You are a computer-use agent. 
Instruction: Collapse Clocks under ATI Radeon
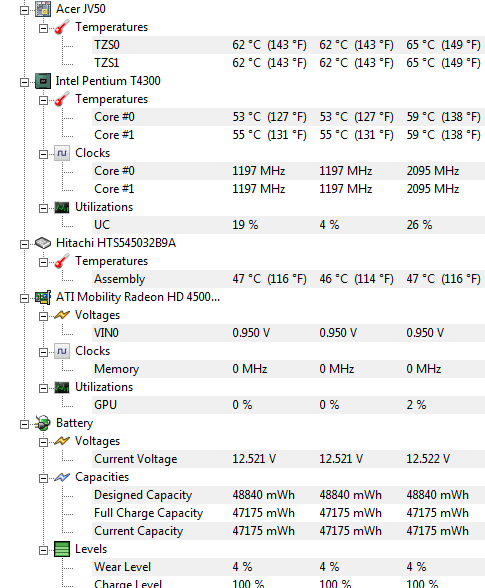click(44, 352)
